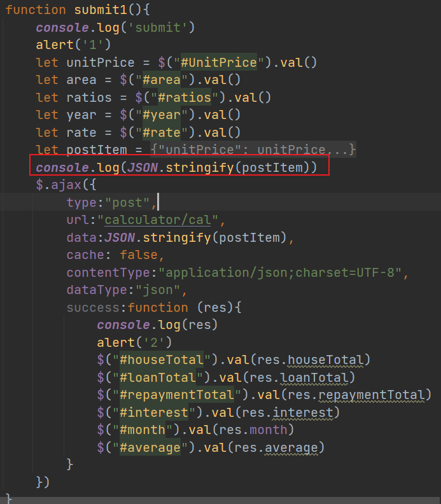
Task: Click the url property key
Action: tap(78, 220)
